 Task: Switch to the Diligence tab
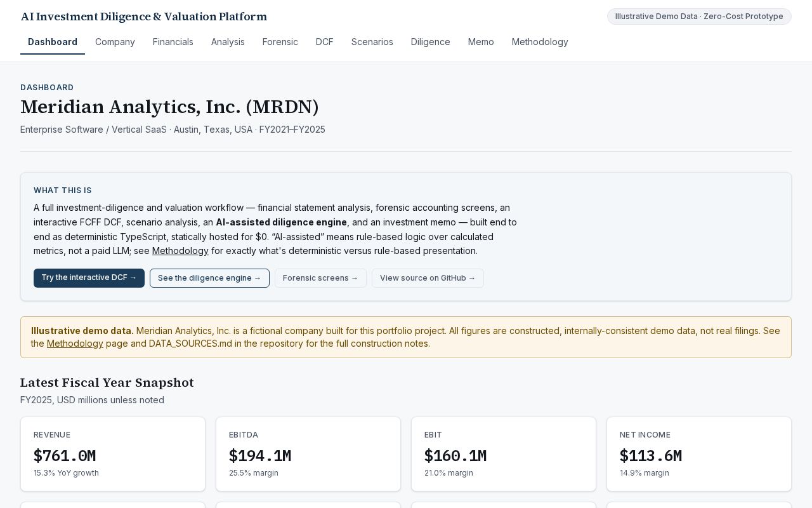[x=431, y=42]
